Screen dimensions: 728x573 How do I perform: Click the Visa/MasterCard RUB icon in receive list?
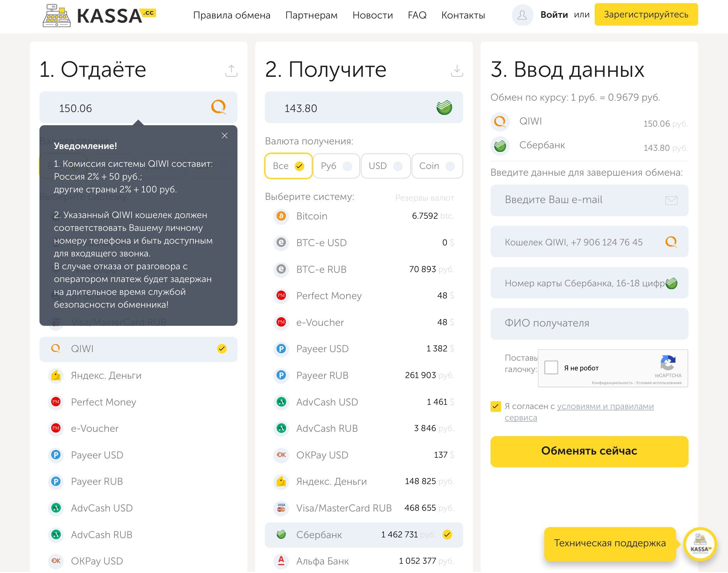(x=281, y=508)
